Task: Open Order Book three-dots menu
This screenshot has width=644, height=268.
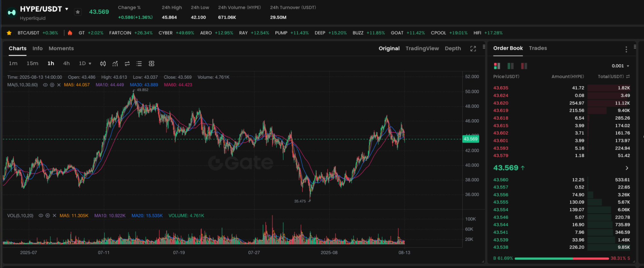Action: [626, 49]
